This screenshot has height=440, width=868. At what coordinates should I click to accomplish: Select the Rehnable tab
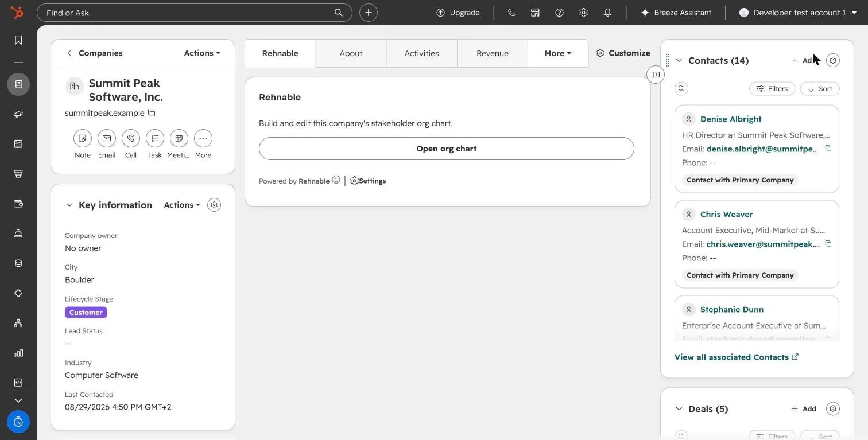click(280, 53)
